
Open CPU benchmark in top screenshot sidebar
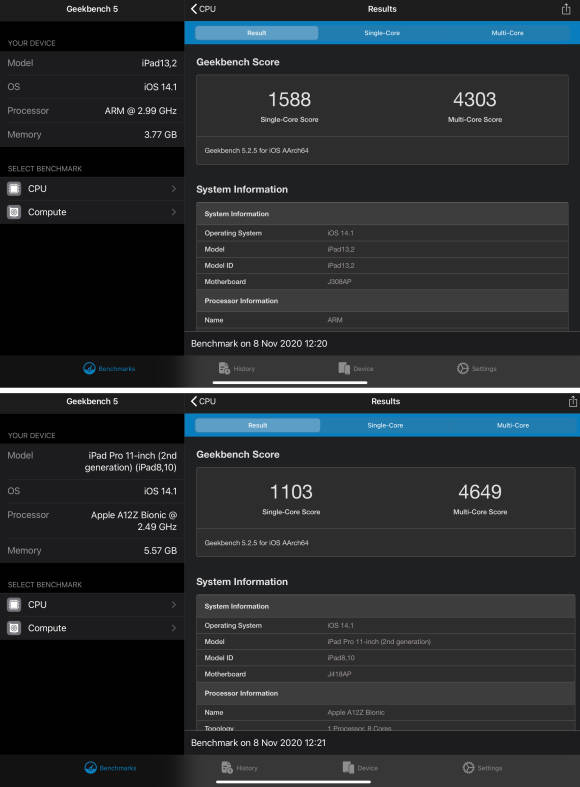92,189
